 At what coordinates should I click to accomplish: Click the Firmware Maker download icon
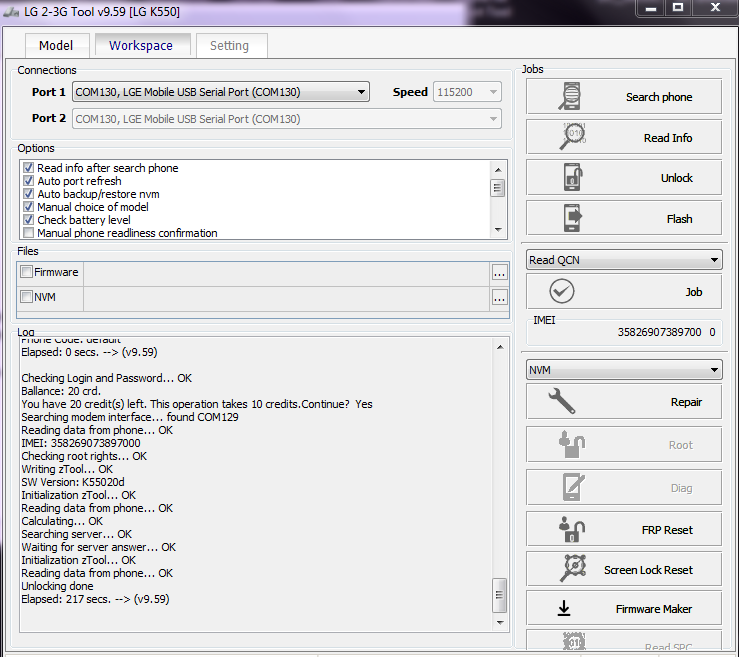pyautogui.click(x=564, y=608)
